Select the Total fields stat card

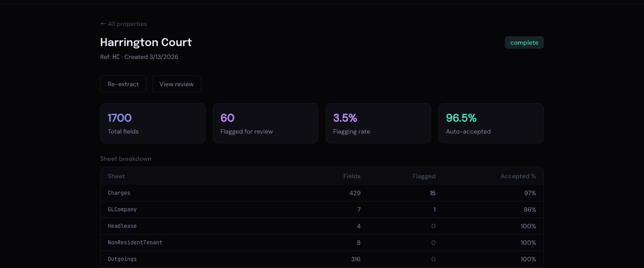(153, 123)
